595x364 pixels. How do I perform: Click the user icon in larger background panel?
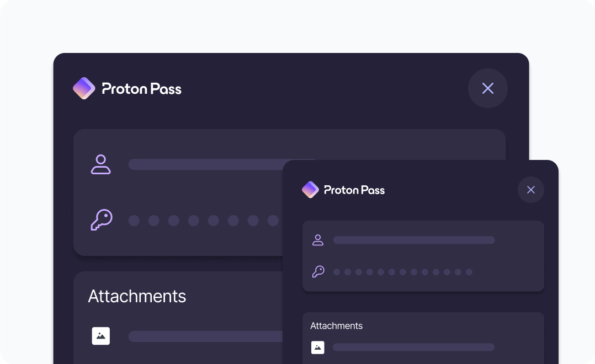pos(101,164)
